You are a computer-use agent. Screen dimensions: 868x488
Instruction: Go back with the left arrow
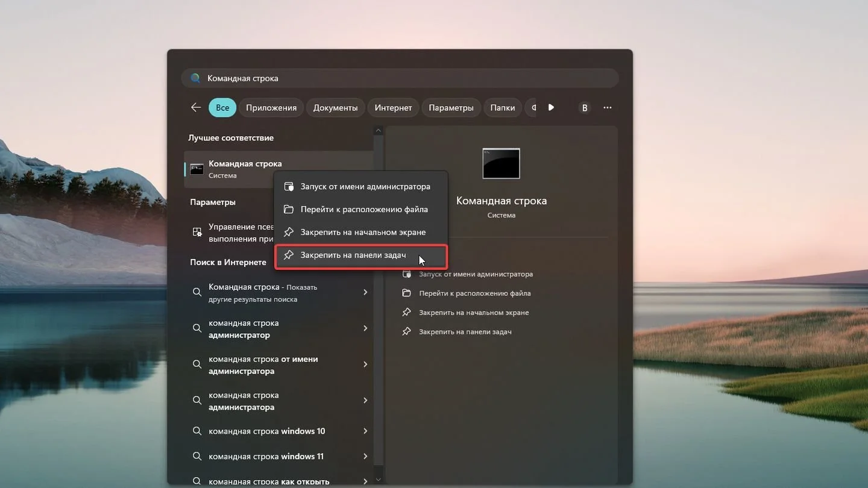coord(196,107)
